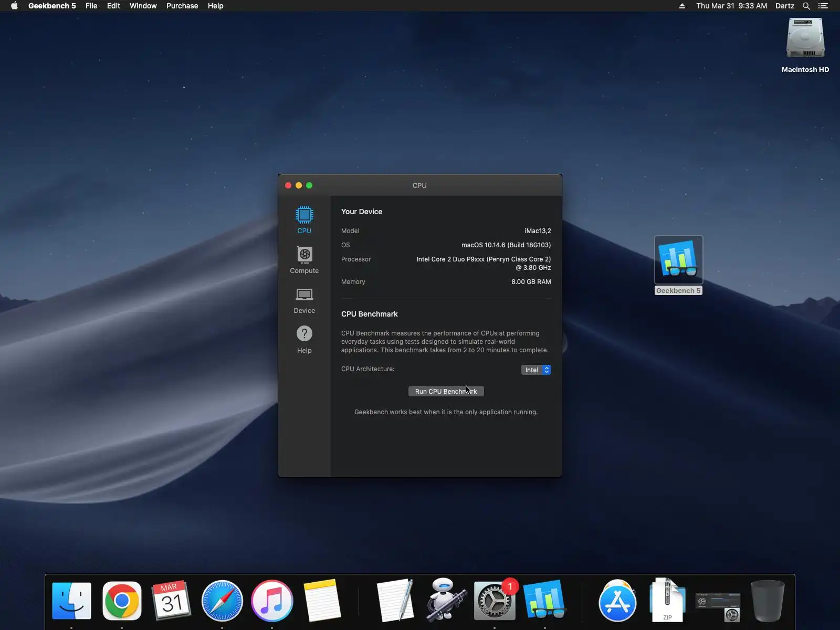The height and width of the screenshot is (630, 840).
Task: Click the Dartz user name in the menu bar
Action: (x=784, y=6)
